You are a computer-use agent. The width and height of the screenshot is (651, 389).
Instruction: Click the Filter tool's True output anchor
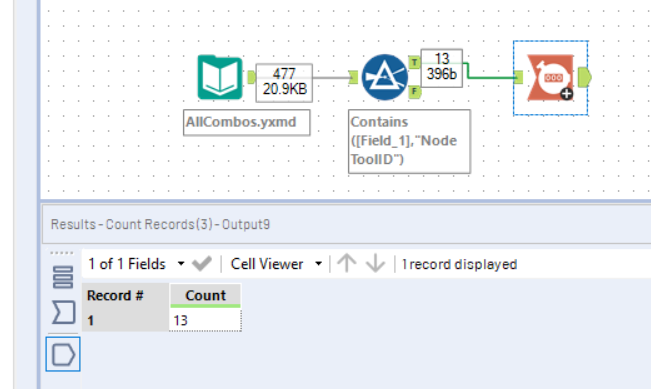point(414,62)
